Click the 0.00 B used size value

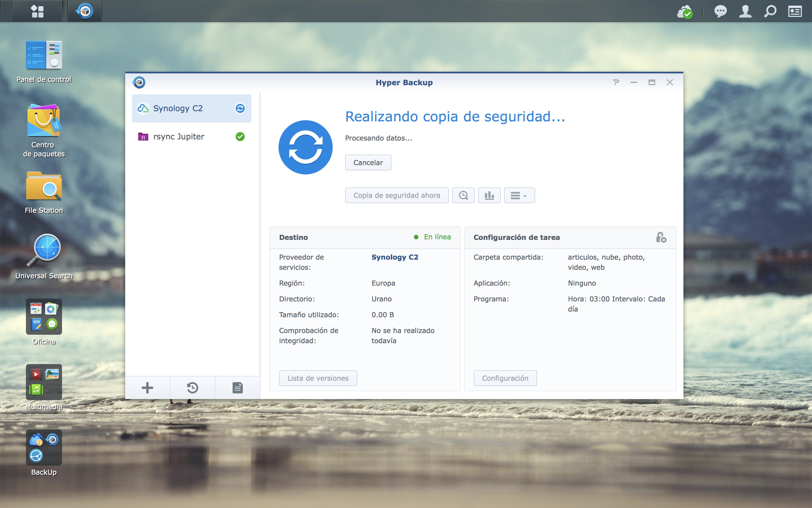pyautogui.click(x=383, y=315)
